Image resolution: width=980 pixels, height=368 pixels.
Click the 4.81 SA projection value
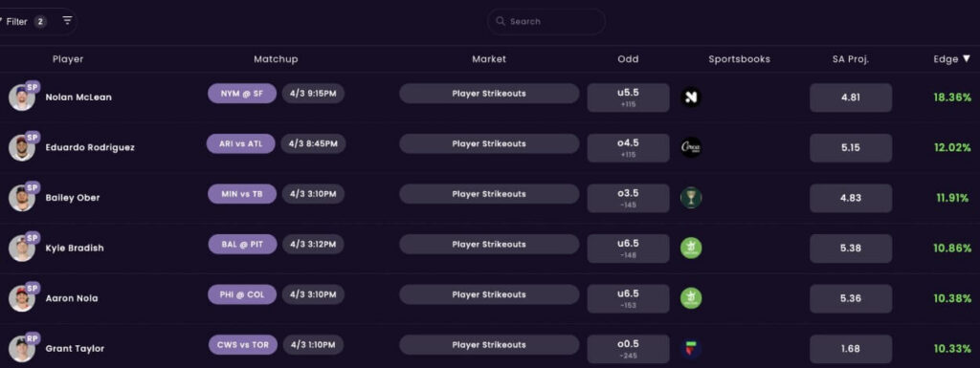pos(851,97)
